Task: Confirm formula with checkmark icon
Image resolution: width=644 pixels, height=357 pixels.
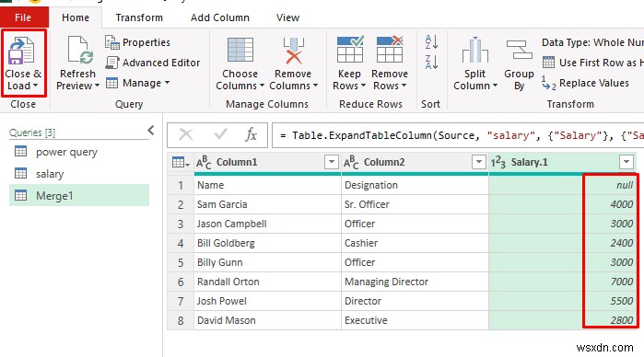Action: (x=220, y=134)
